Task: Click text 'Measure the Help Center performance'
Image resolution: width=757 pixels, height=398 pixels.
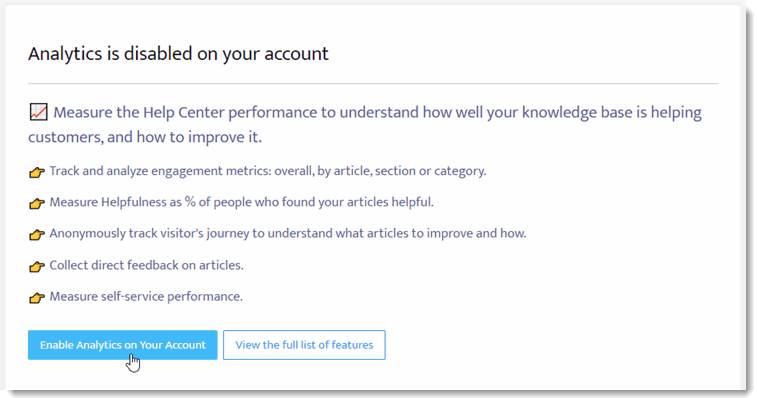Action: (185, 113)
